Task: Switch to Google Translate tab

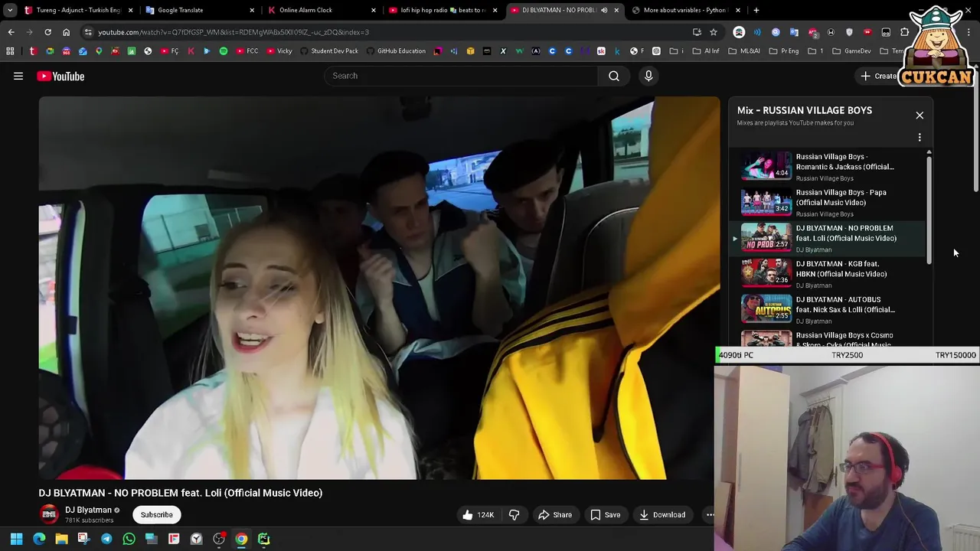Action: (x=201, y=10)
